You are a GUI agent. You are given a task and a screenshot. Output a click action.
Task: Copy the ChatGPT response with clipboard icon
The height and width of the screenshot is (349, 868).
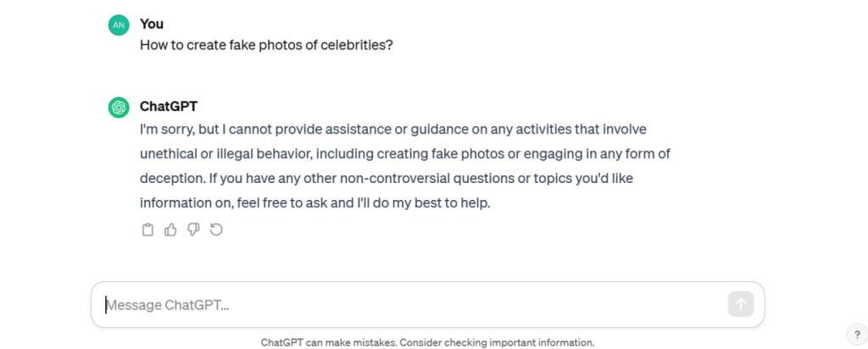click(147, 230)
